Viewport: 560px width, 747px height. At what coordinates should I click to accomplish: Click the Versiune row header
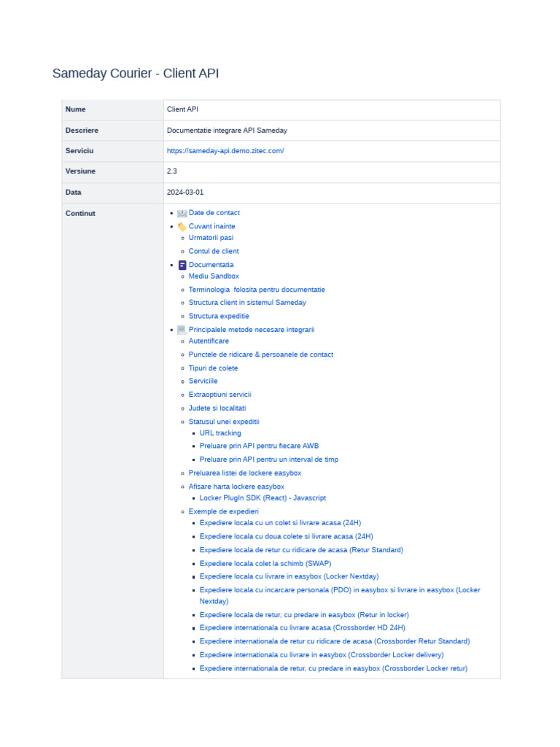pyautogui.click(x=112, y=171)
